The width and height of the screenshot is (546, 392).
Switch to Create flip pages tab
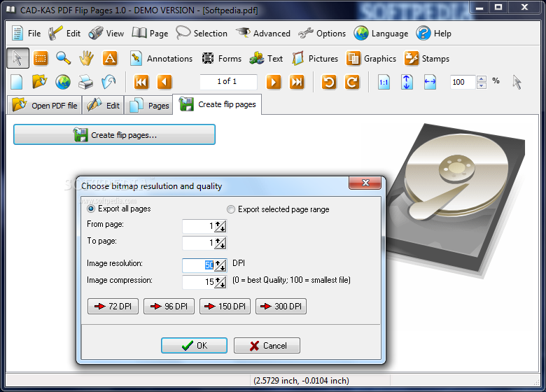pyautogui.click(x=217, y=104)
